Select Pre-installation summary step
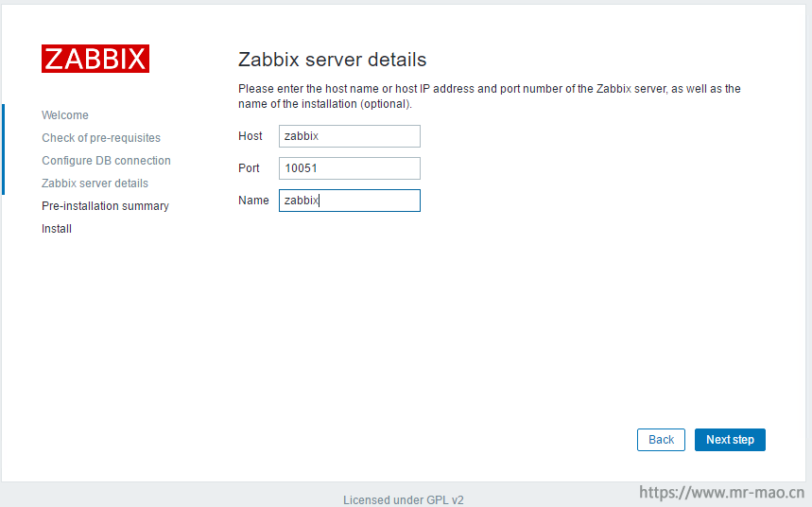The width and height of the screenshot is (812, 507). pos(105,206)
